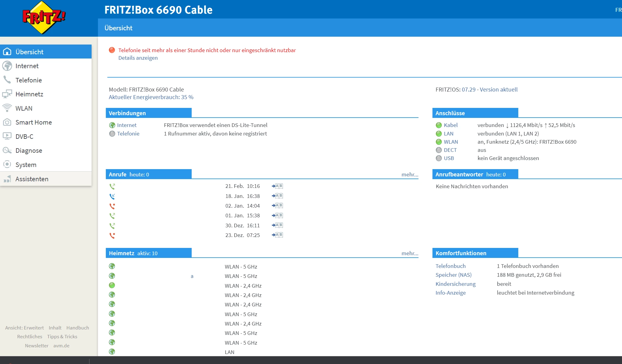Add 02. Jan. missed call to phonebook
This screenshot has height=364, width=622.
tap(277, 205)
